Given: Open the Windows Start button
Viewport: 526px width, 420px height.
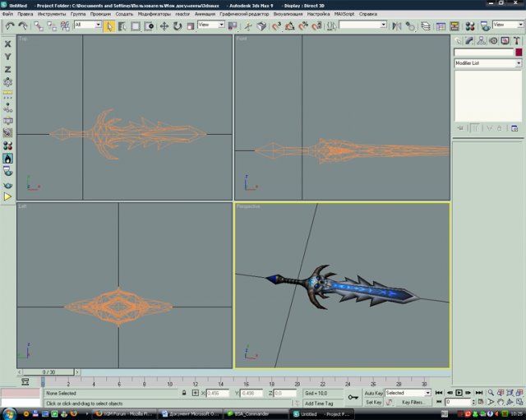Looking at the screenshot, I should click(8, 414).
